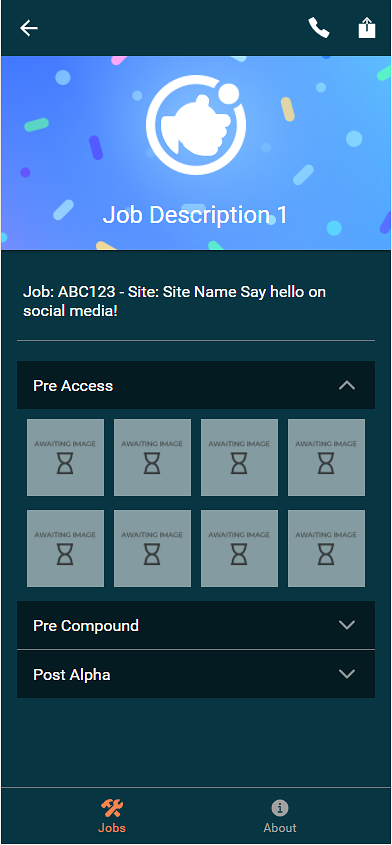Tap the phone call icon
392x845 pixels.
point(319,27)
